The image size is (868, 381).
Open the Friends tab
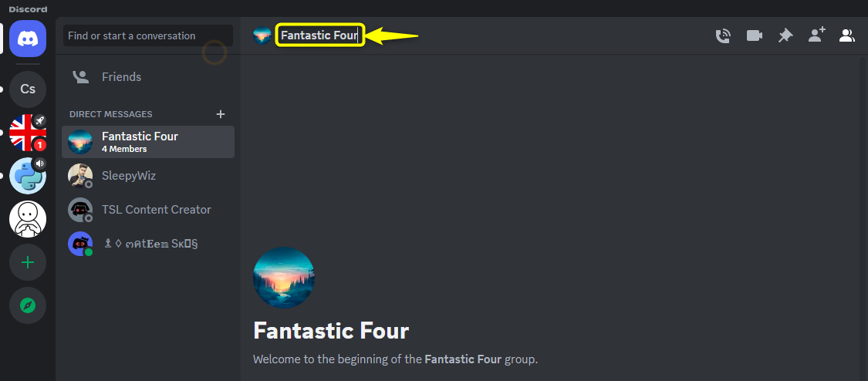pyautogui.click(x=148, y=77)
